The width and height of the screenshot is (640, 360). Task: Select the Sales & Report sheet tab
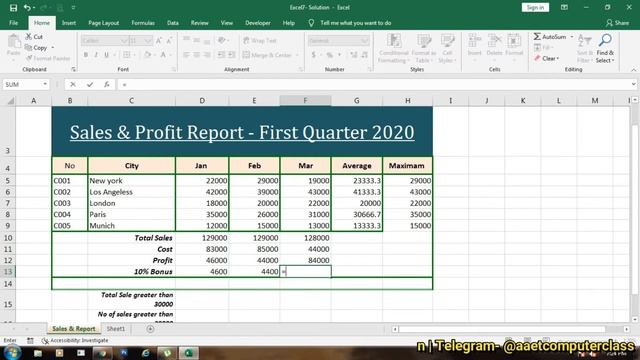coord(73,329)
